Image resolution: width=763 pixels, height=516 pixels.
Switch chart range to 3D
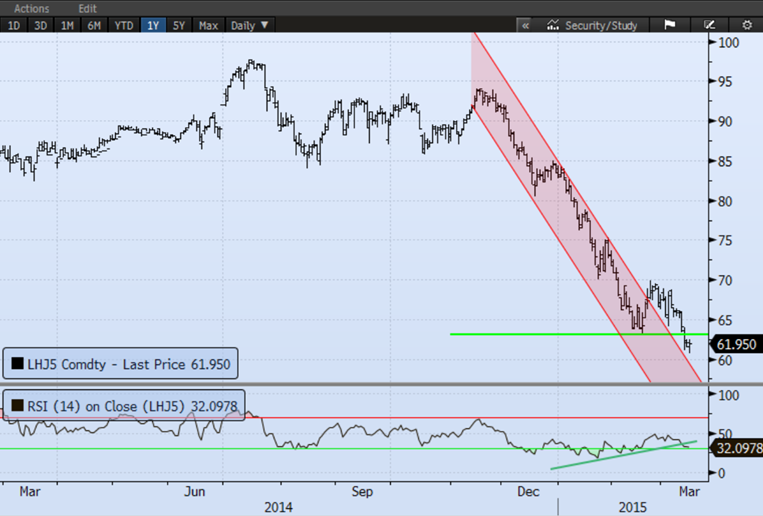(x=40, y=25)
